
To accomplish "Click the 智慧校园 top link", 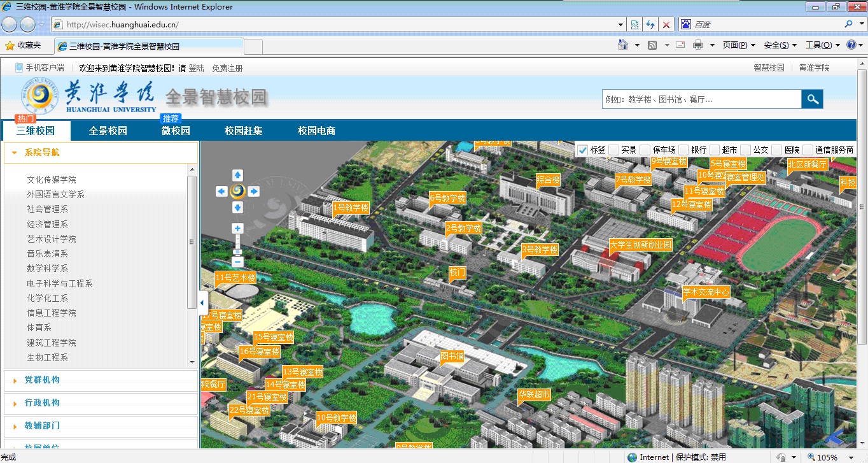I will coord(769,68).
